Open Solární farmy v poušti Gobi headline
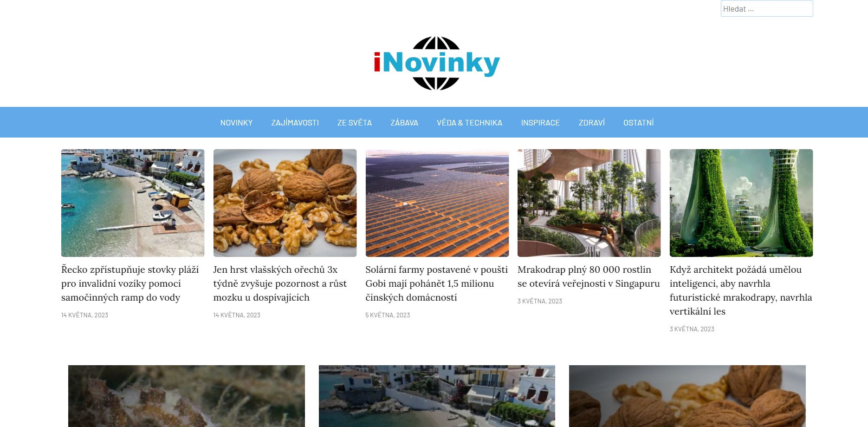868x427 pixels. [x=436, y=283]
